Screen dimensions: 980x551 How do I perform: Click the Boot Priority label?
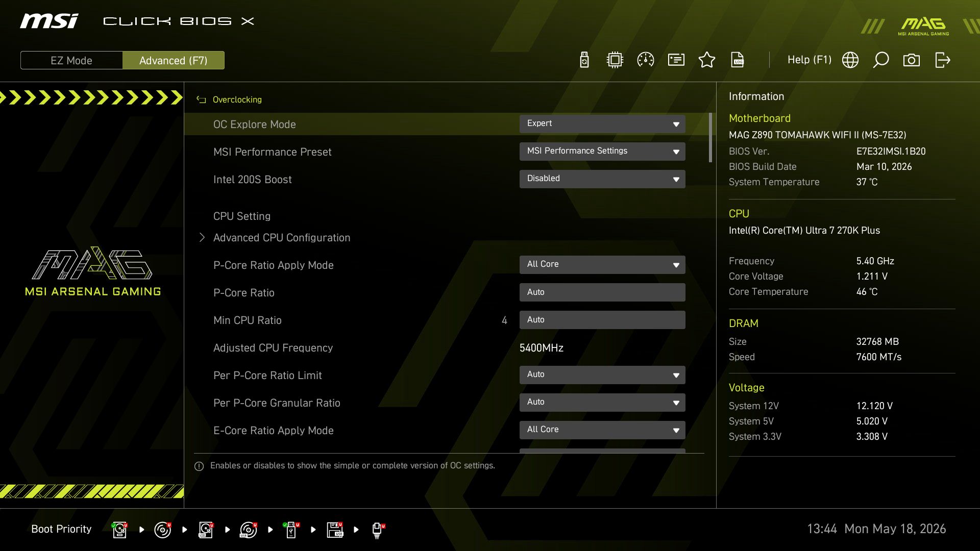tap(61, 529)
